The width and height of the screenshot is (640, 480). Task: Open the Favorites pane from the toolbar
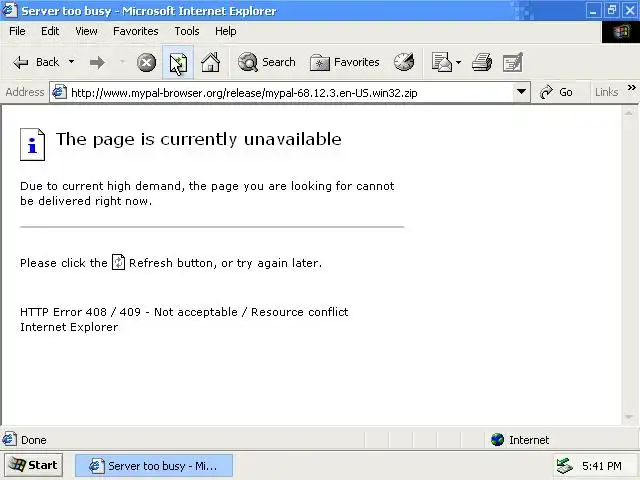click(x=344, y=62)
